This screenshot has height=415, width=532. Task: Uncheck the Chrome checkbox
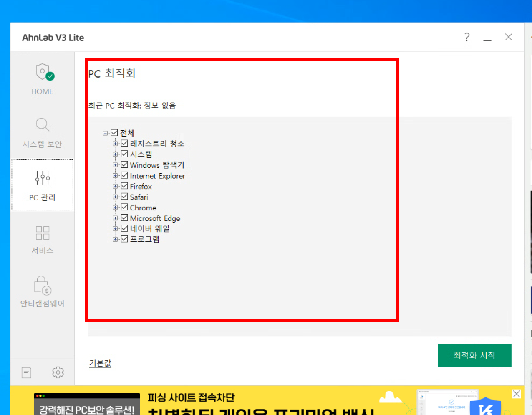[x=124, y=207]
